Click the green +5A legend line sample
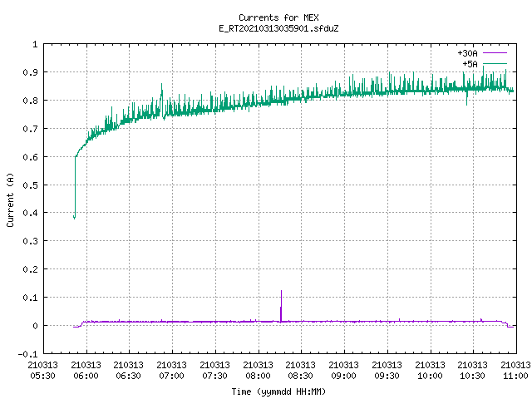 (495, 63)
